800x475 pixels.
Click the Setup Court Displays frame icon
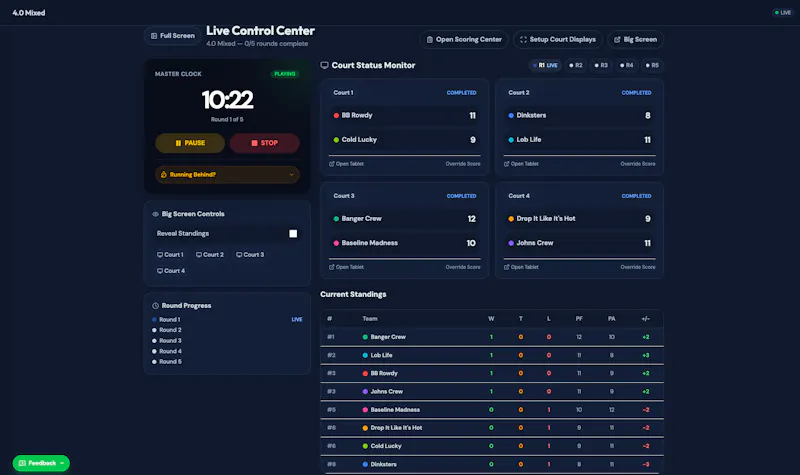click(523, 39)
